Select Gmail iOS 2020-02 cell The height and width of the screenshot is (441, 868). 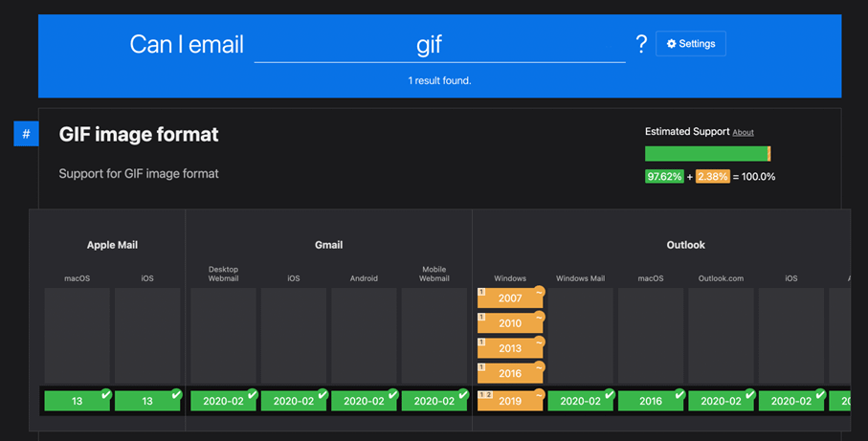(294, 401)
